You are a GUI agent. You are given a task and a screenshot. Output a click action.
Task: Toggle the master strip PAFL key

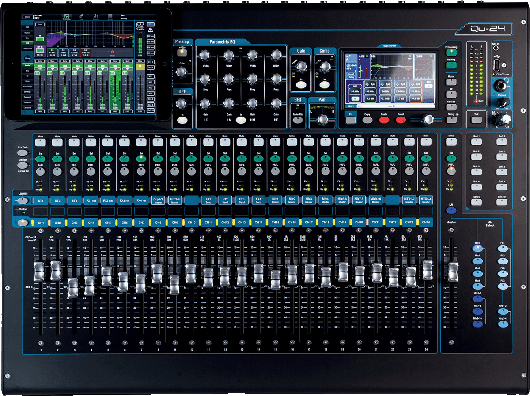451,171
